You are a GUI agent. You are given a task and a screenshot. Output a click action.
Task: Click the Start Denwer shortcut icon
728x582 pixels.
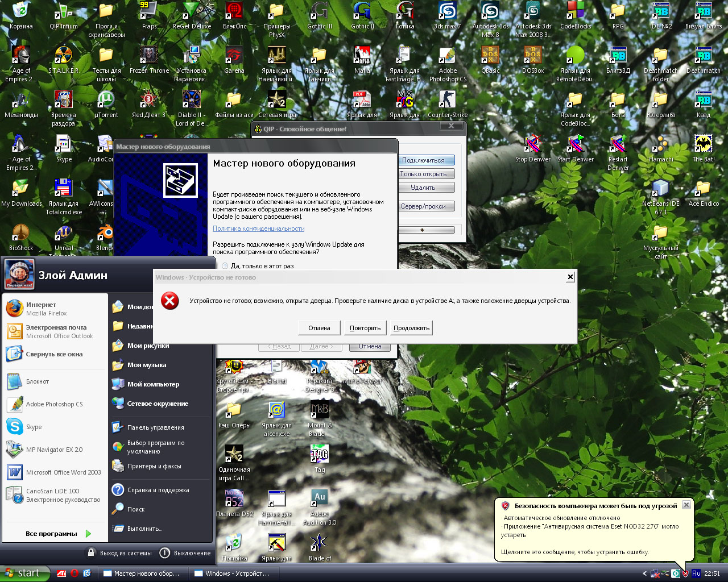[576, 145]
